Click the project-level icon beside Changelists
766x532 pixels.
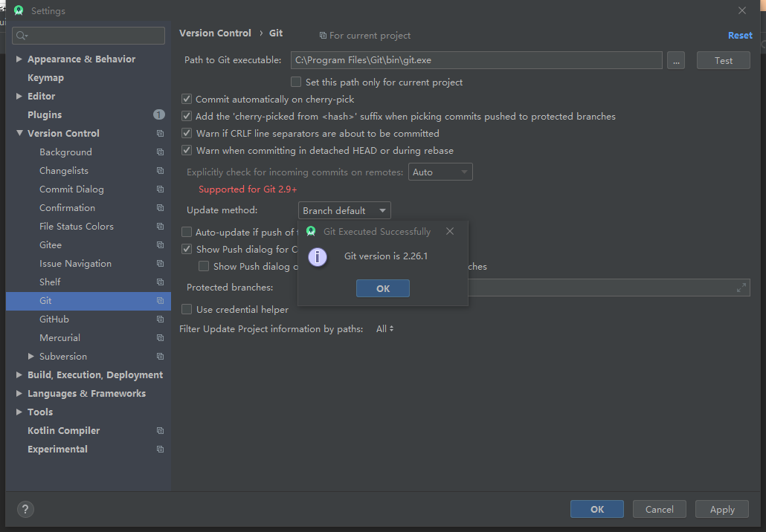coord(160,170)
